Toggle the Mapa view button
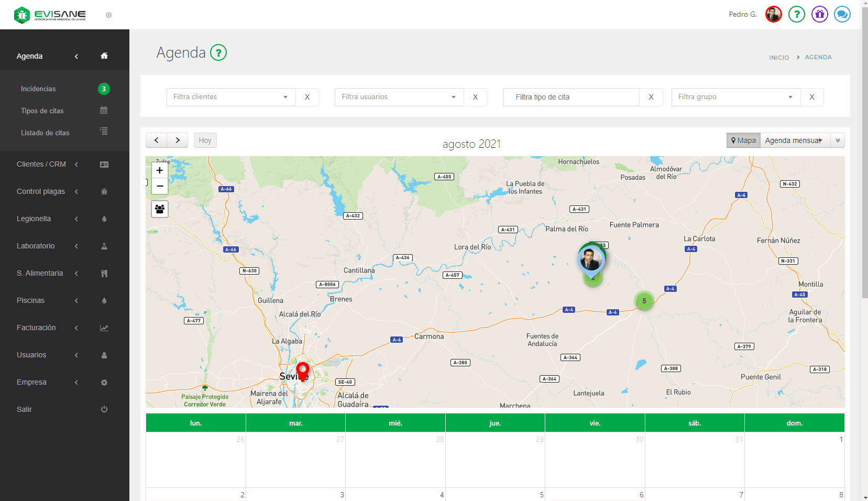This screenshot has width=868, height=501. point(743,140)
